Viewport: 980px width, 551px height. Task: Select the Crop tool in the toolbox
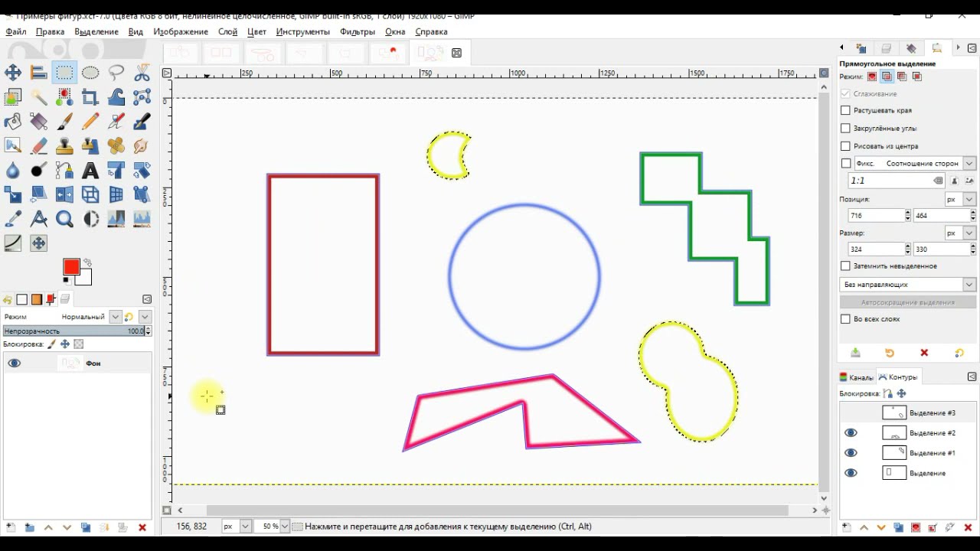point(90,97)
